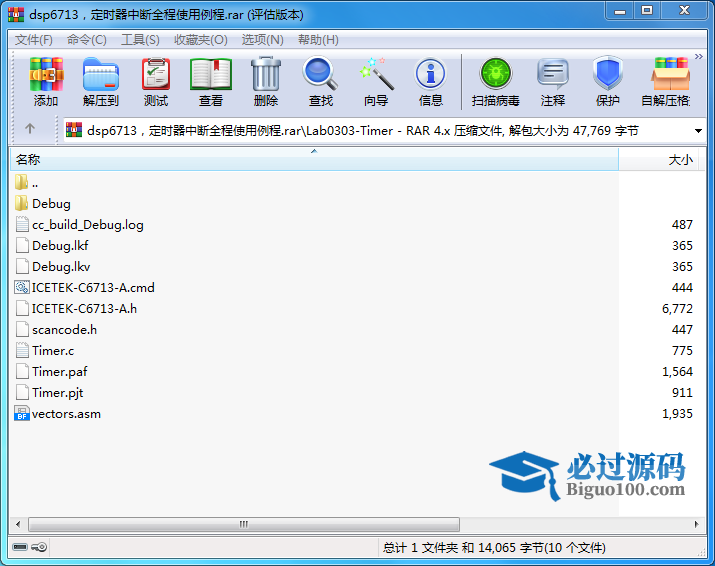Sort files by Name (名称) column header
The width and height of the screenshot is (715, 566).
point(28,160)
